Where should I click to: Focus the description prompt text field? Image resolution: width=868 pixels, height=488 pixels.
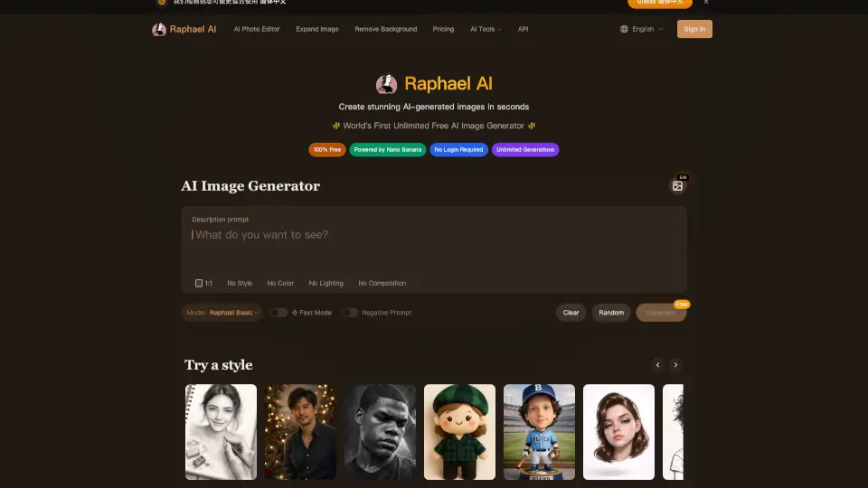(434, 243)
